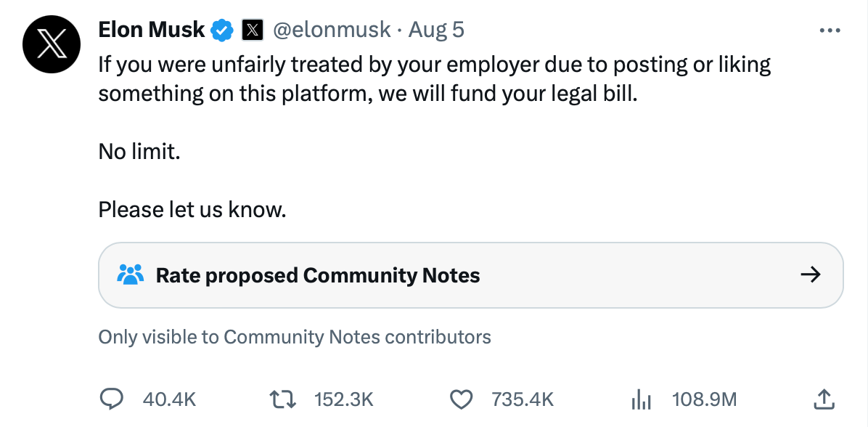Click the reply speech bubble icon
The height and width of the screenshot is (427, 868).
[x=110, y=399]
